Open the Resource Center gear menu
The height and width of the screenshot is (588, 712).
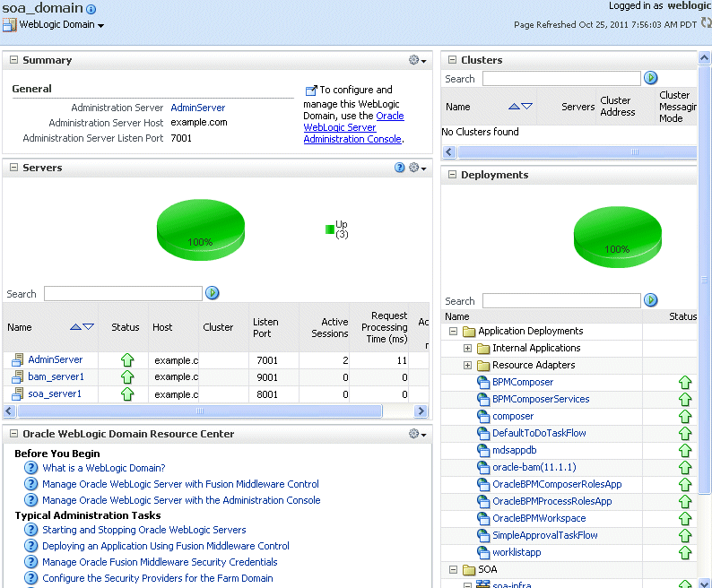click(417, 434)
